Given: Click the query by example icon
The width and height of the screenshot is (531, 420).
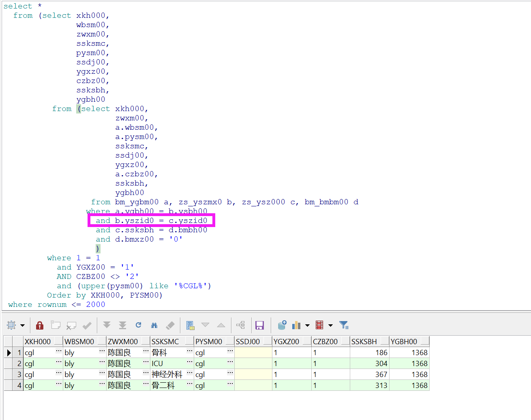Looking at the screenshot, I should 190,325.
